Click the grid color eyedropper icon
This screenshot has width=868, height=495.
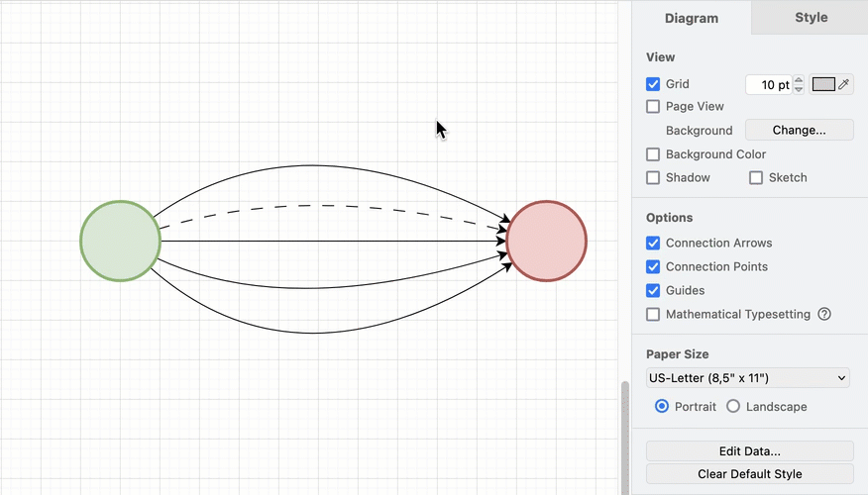(843, 84)
